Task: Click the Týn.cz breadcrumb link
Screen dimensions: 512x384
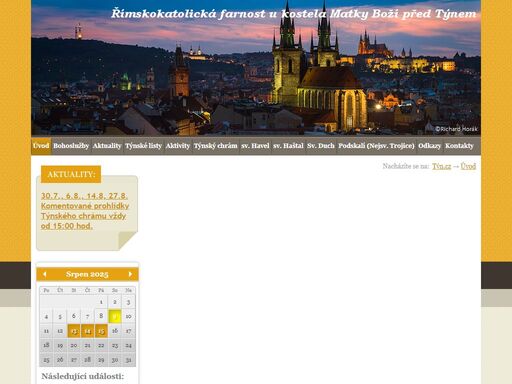Action: point(441,166)
